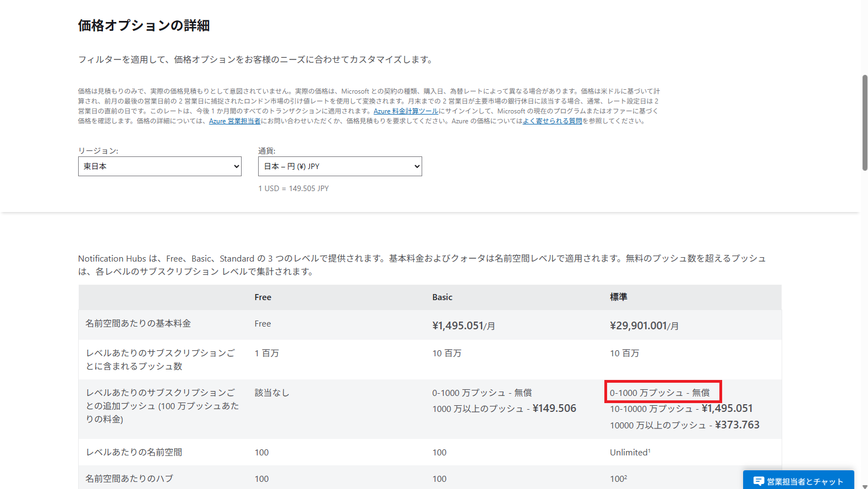Click 1000 万以上のプッシュ - ¥149.506 text
This screenshot has height=489, width=868.
504,409
